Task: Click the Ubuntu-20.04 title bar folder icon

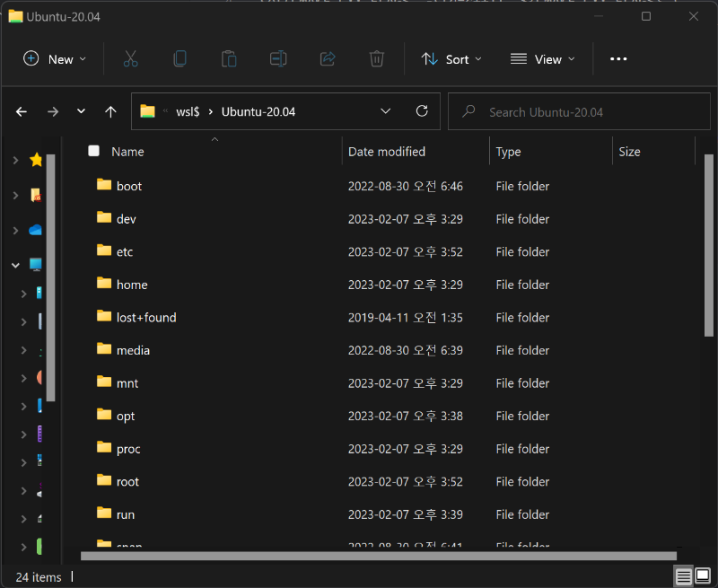Action: 15,16
